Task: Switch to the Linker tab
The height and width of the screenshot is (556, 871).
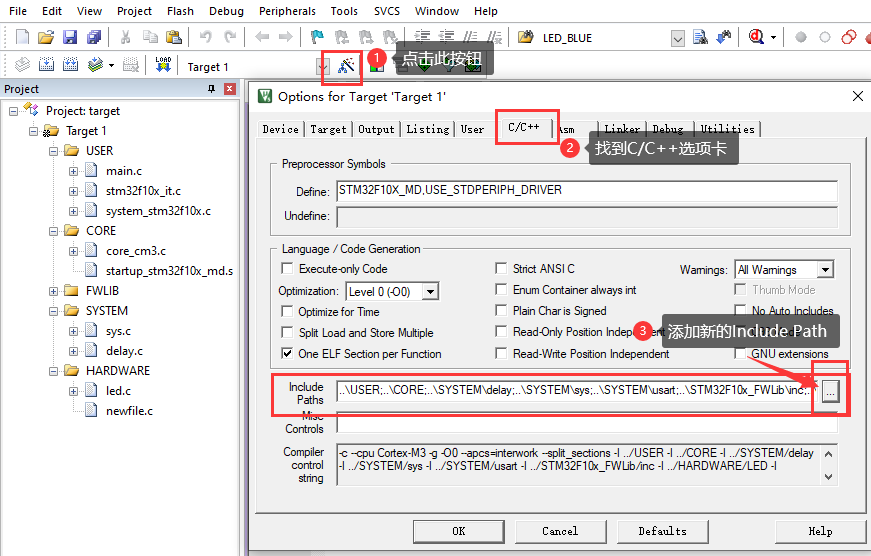Action: [x=622, y=129]
